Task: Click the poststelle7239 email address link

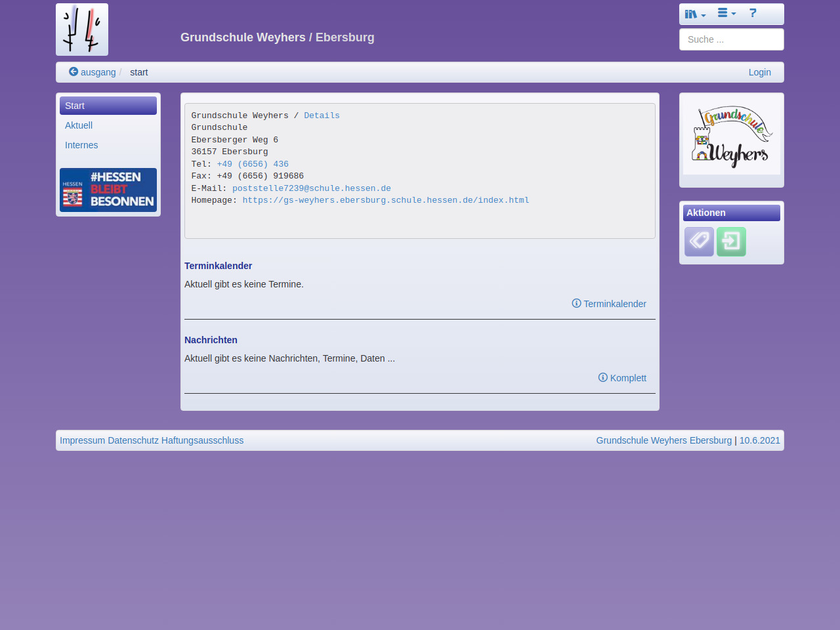Action: tap(311, 188)
